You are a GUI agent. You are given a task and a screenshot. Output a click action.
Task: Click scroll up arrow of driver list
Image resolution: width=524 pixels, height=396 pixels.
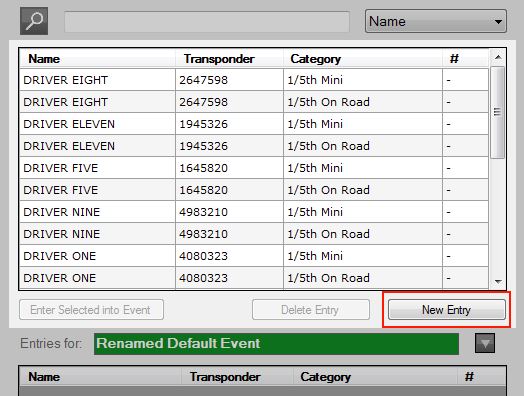(498, 57)
